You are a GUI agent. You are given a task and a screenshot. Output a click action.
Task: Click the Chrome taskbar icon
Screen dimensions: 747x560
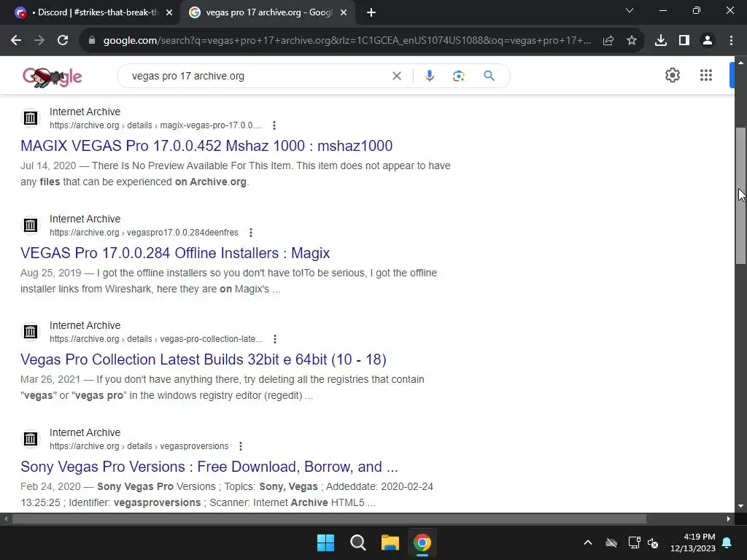[422, 542]
